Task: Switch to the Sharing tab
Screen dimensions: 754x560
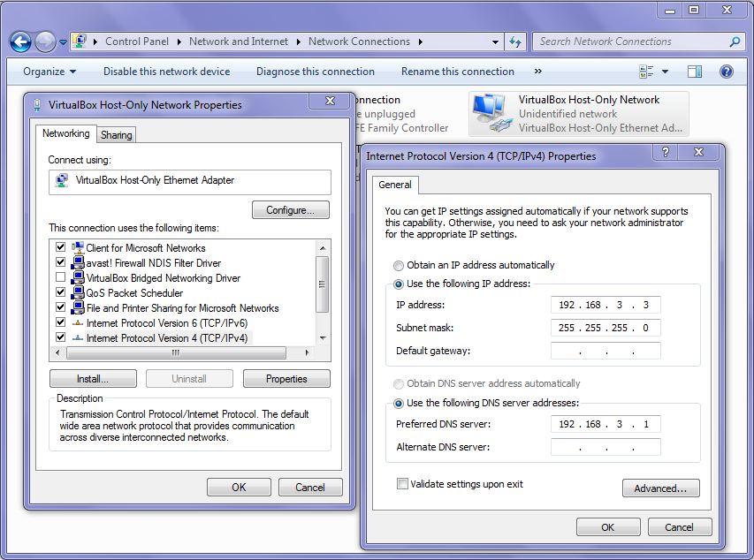Action: (117, 135)
